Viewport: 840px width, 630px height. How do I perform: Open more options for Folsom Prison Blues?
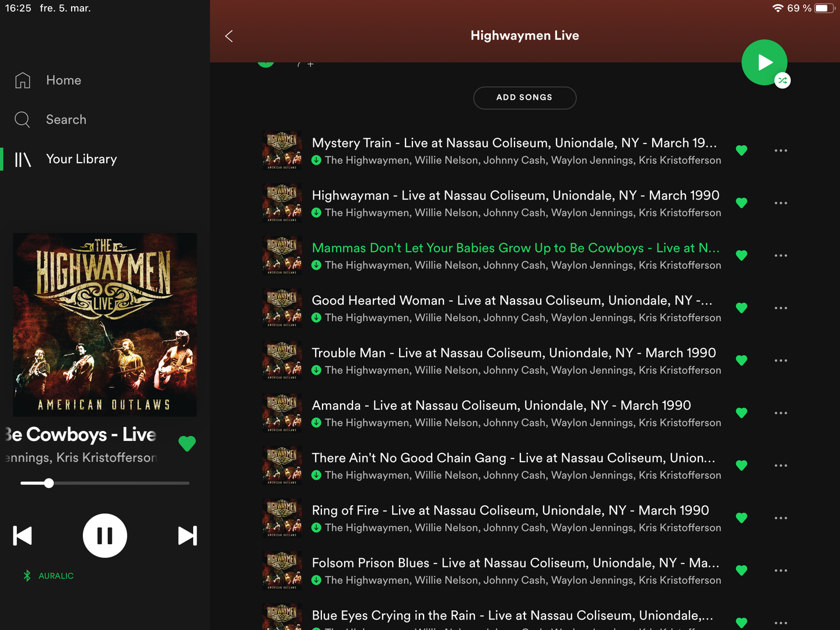[x=780, y=570]
